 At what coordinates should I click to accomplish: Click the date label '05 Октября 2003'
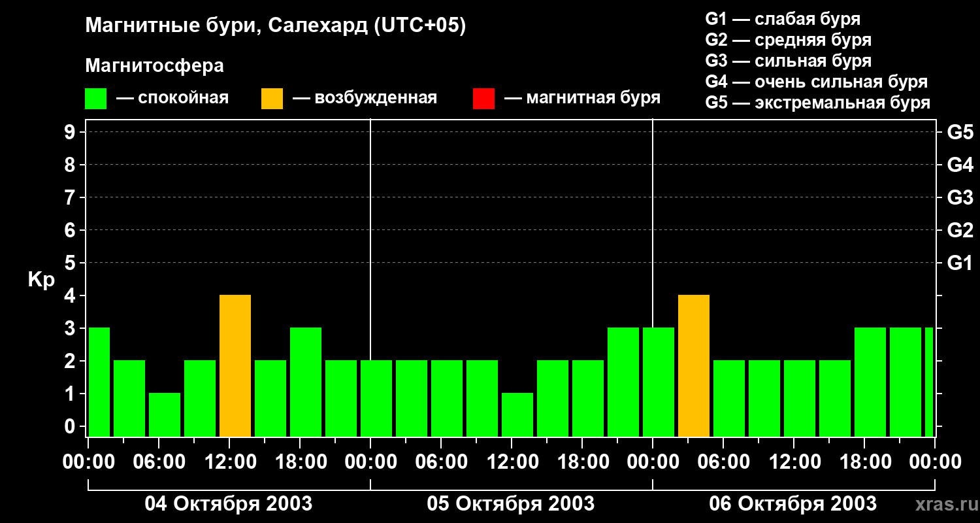tap(511, 504)
